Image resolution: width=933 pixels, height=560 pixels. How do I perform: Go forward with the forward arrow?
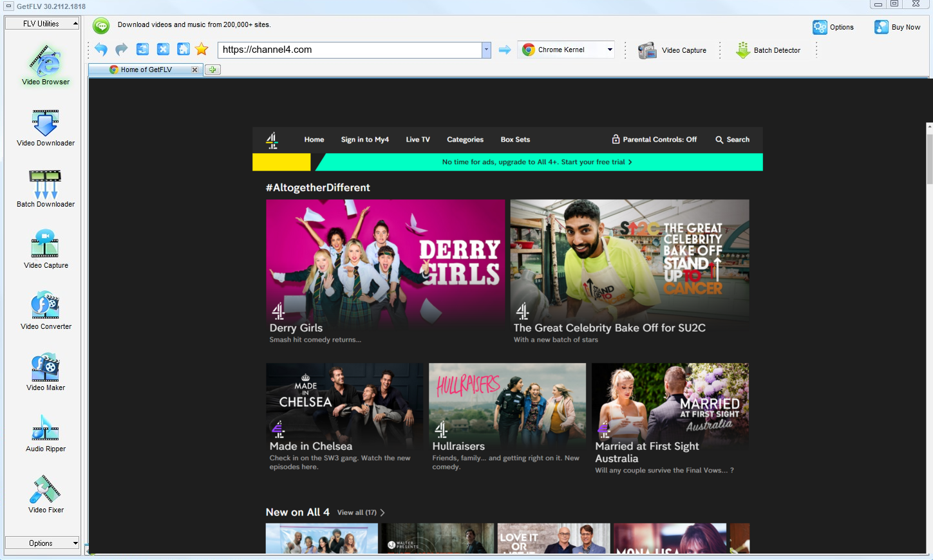[x=121, y=50]
